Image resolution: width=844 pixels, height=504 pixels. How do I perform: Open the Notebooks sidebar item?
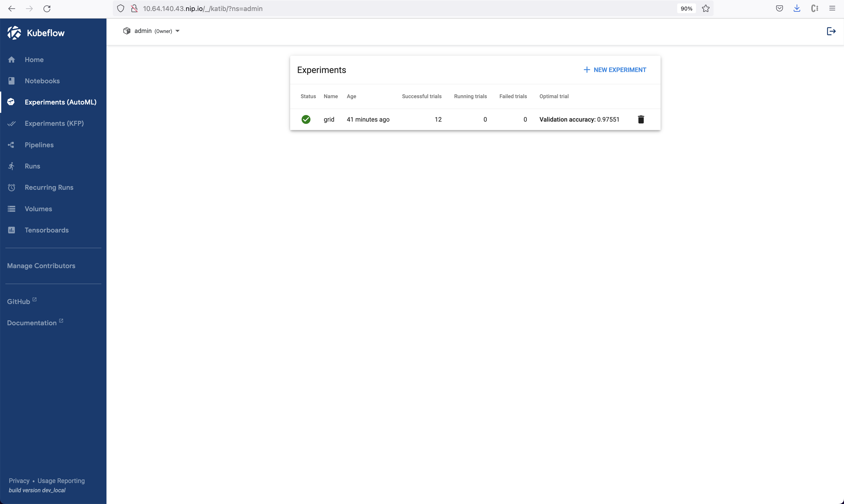(x=42, y=81)
